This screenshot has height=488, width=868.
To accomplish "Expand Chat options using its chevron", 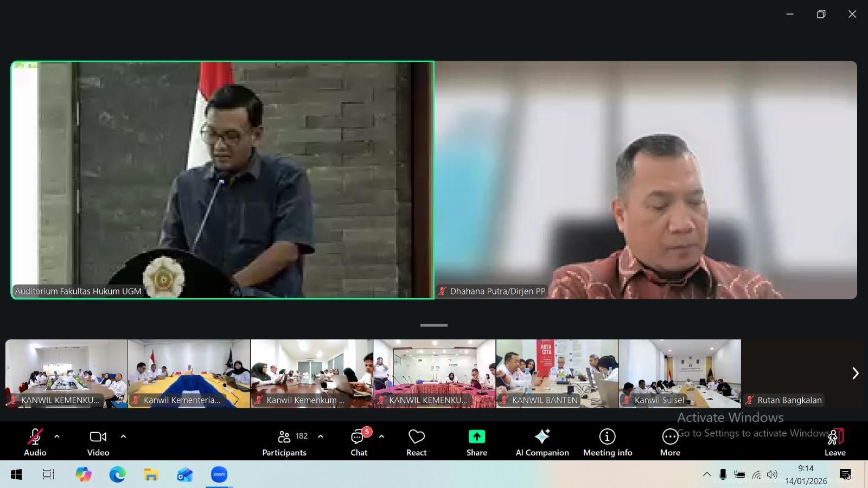I will pos(381,436).
